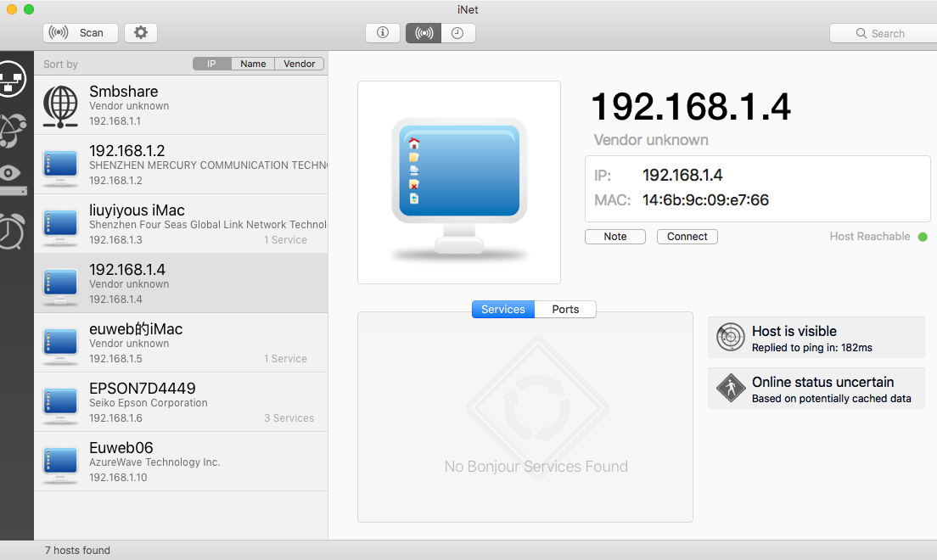937x560 pixels.
Task: Click the globe icon for Smbshare
Action: click(x=60, y=106)
